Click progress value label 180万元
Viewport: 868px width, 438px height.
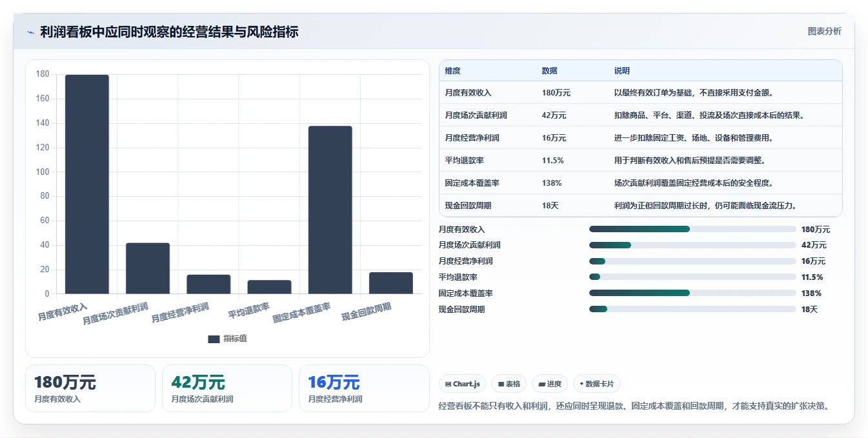(816, 229)
